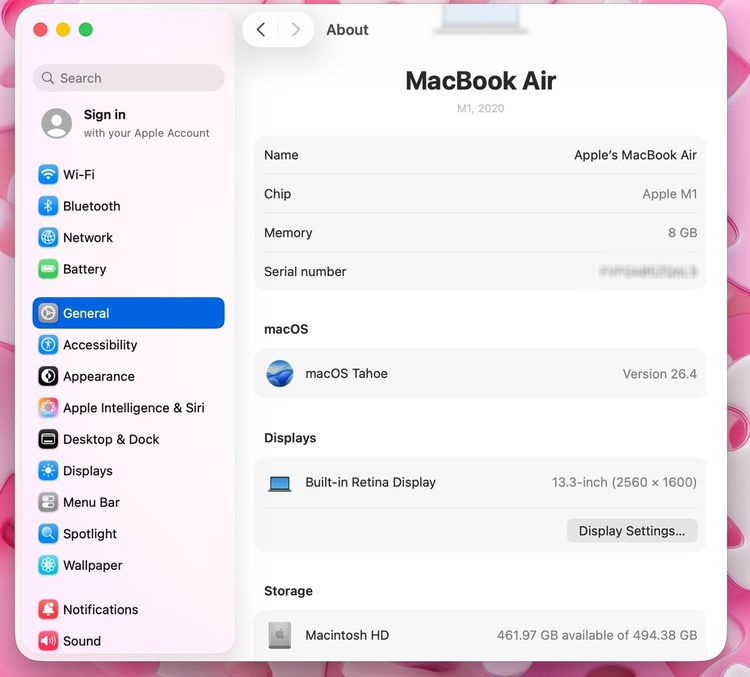Click the Serial number label
The height and width of the screenshot is (677, 750).
click(305, 272)
